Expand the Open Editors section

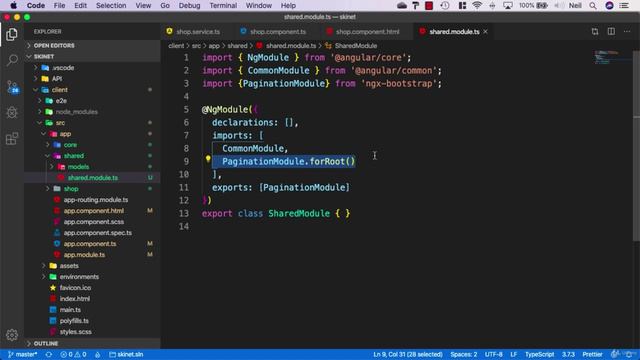[x=92, y=45]
